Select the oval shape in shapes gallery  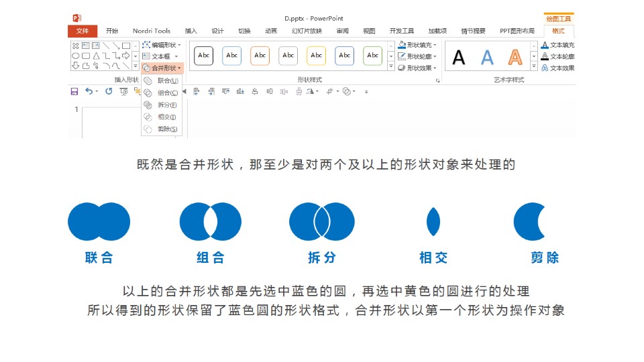[x=76, y=56]
